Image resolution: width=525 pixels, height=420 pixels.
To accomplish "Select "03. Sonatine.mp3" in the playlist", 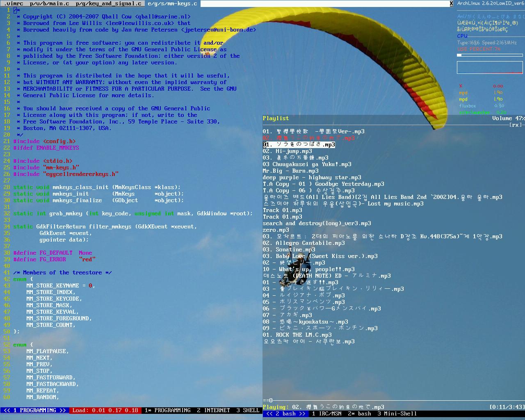I will tap(289, 249).
